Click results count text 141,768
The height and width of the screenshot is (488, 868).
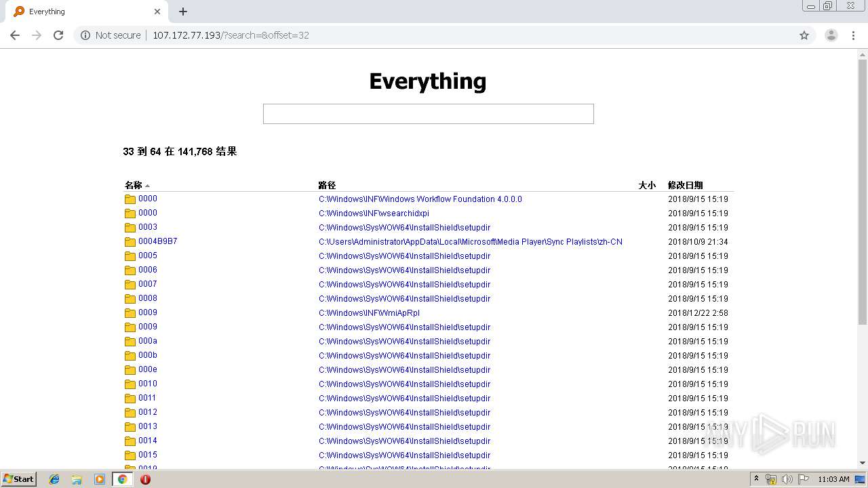pyautogui.click(x=195, y=152)
